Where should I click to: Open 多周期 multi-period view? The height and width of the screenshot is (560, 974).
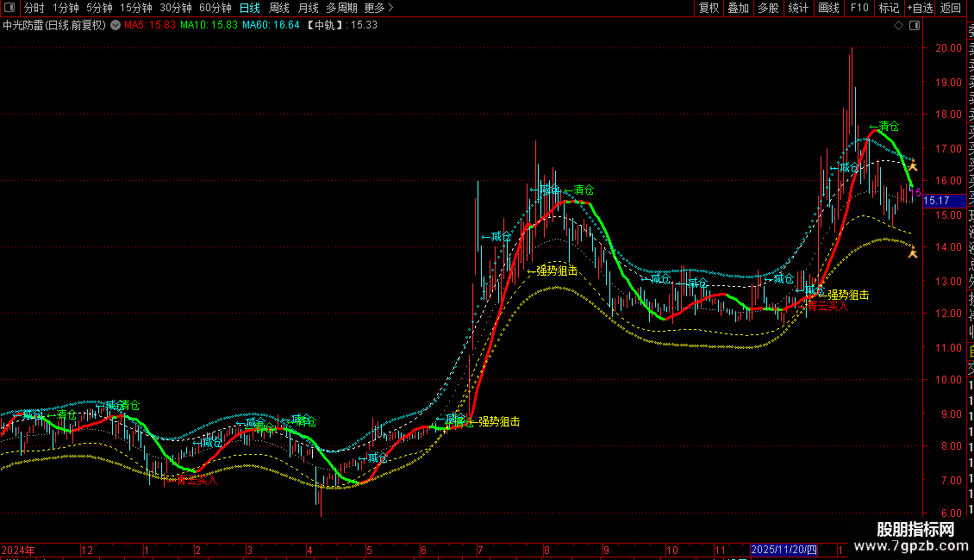tap(341, 8)
